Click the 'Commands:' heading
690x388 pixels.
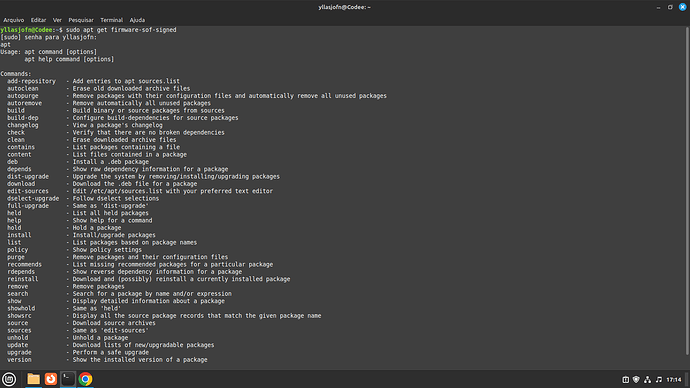click(x=16, y=74)
